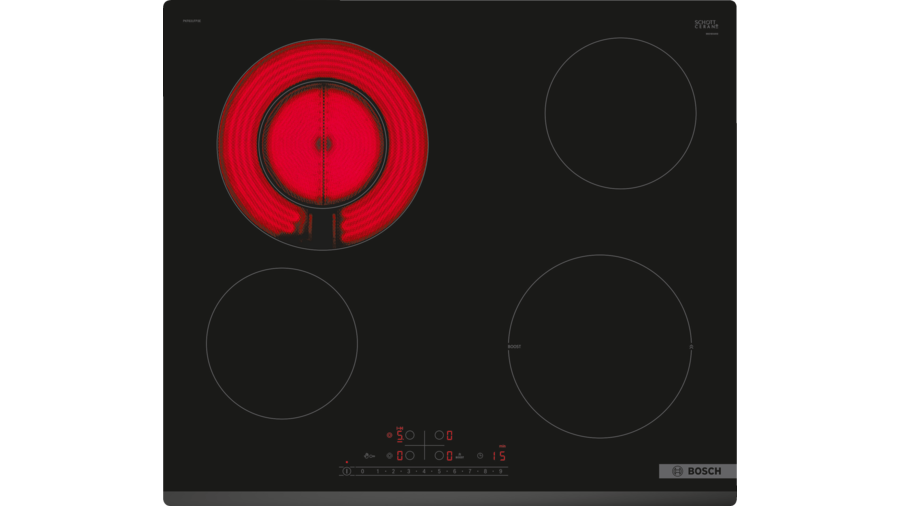Select the front-left zone selector circle
Screen dimensions: 900x506
click(410, 456)
